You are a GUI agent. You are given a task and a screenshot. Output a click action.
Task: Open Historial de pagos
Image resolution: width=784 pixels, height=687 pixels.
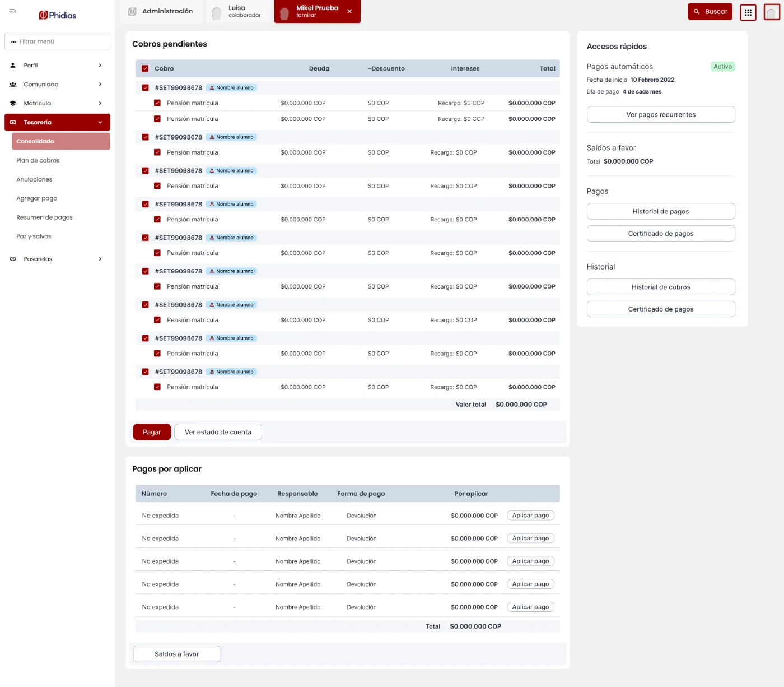tap(661, 211)
